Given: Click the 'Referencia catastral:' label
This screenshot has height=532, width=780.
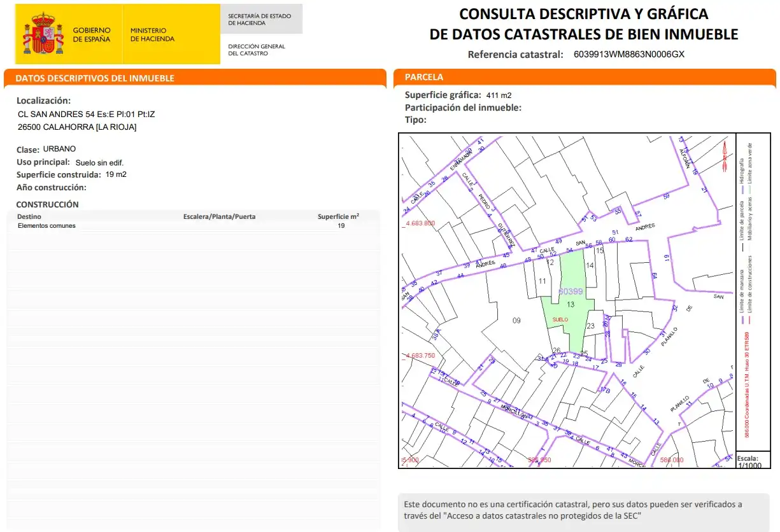Looking at the screenshot, I should click(516, 55).
